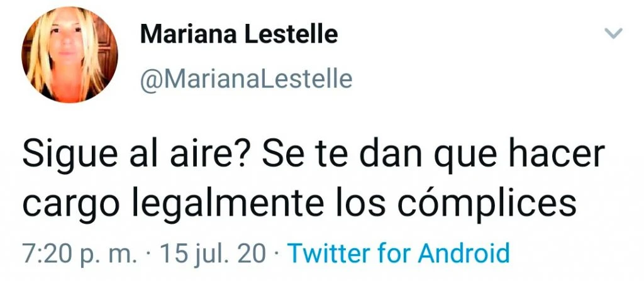
Task: Click the surname "Lestelle" in the display name
Action: 292,35
